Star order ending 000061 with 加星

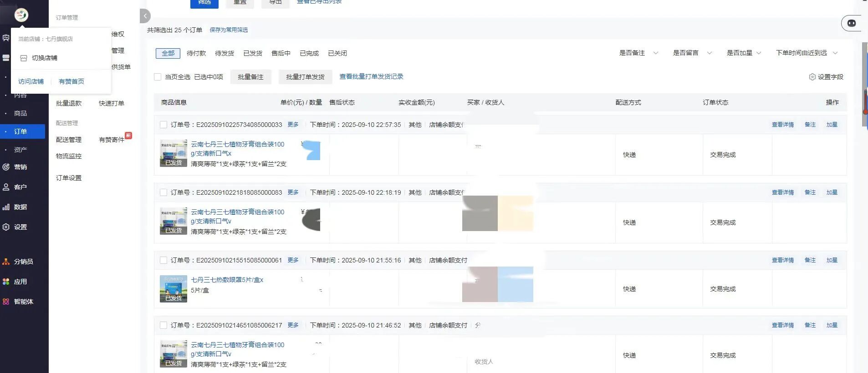click(832, 260)
